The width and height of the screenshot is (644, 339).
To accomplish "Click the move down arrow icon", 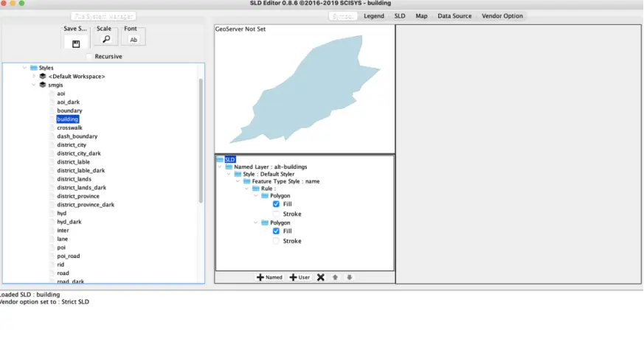I will pos(350,277).
